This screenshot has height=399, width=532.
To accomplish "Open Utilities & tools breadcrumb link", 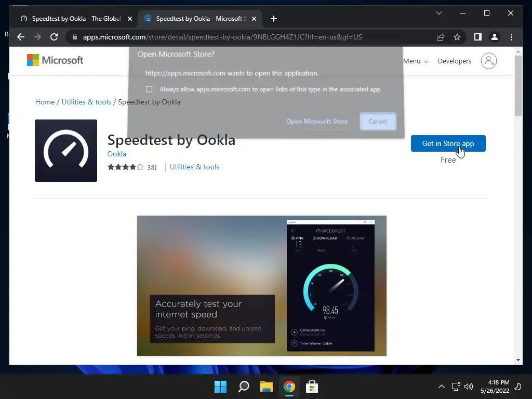I will 86,102.
